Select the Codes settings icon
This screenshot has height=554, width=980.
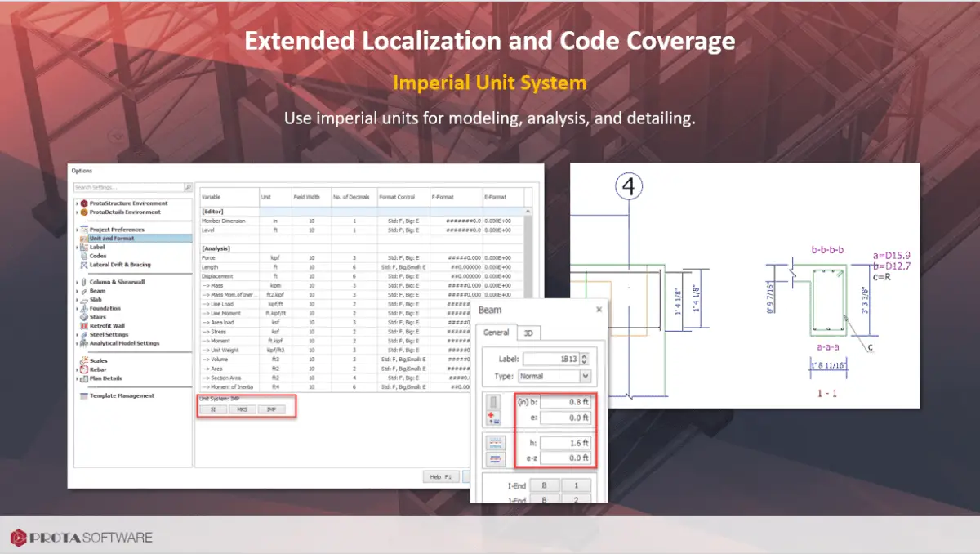[x=83, y=256]
